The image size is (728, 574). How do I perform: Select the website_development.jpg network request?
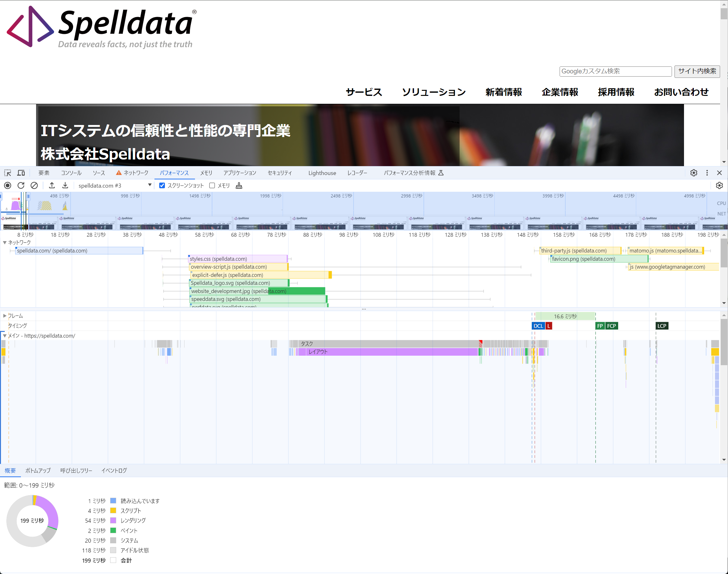click(257, 291)
